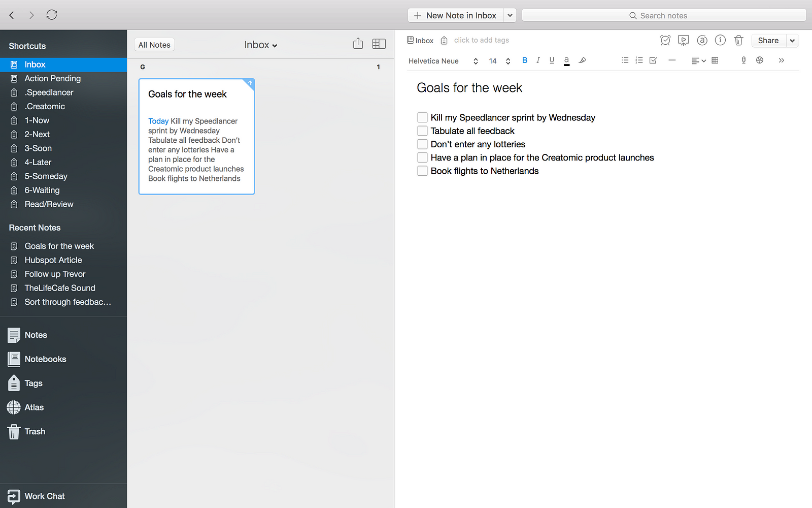
Task: Insert a bulleted list
Action: (625, 60)
